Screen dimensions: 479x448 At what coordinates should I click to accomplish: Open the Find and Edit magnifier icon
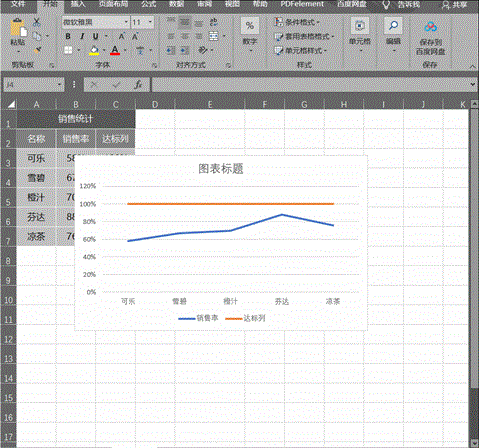coord(393,26)
